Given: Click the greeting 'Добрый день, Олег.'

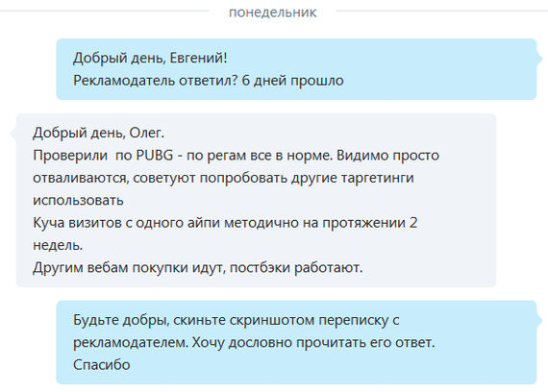Looking at the screenshot, I should (x=99, y=133).
